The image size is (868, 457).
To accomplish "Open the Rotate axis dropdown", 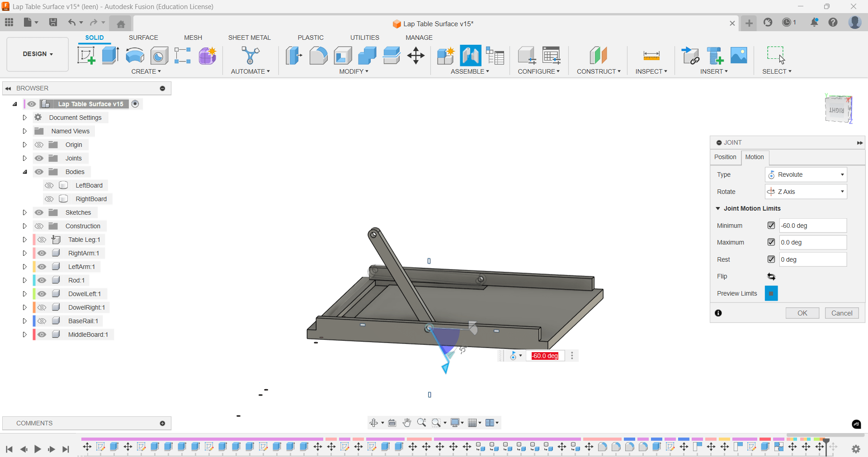I will pyautogui.click(x=806, y=192).
